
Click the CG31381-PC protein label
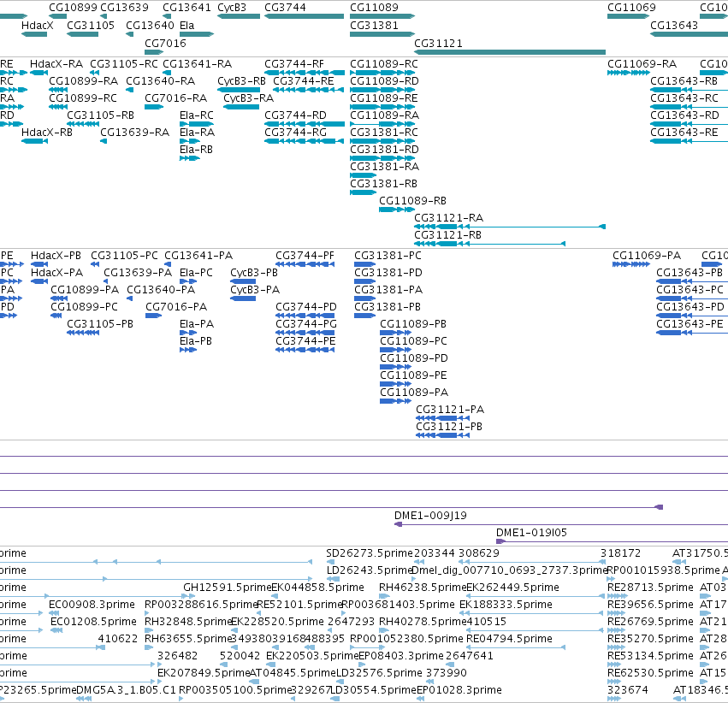point(388,256)
